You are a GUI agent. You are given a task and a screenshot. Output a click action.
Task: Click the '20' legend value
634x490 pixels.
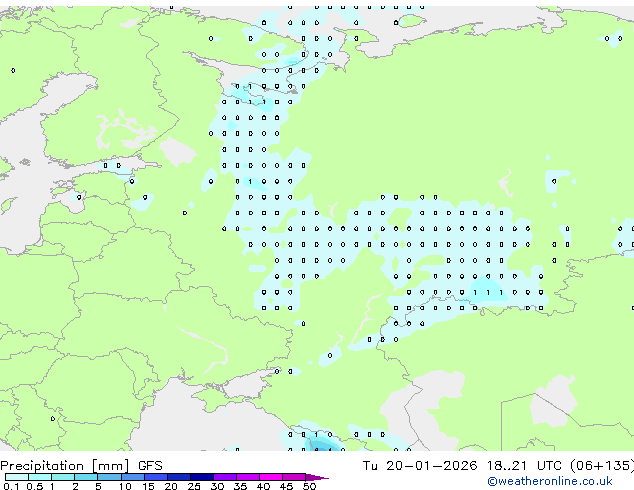tap(171, 486)
